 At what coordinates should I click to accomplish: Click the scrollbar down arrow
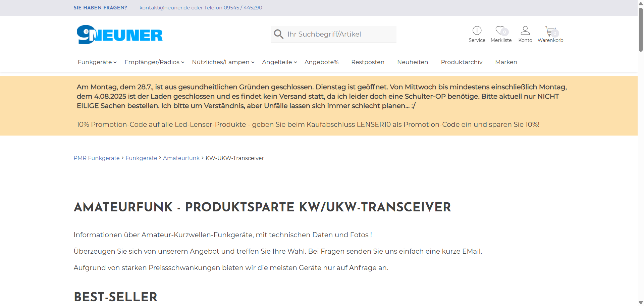click(641, 303)
